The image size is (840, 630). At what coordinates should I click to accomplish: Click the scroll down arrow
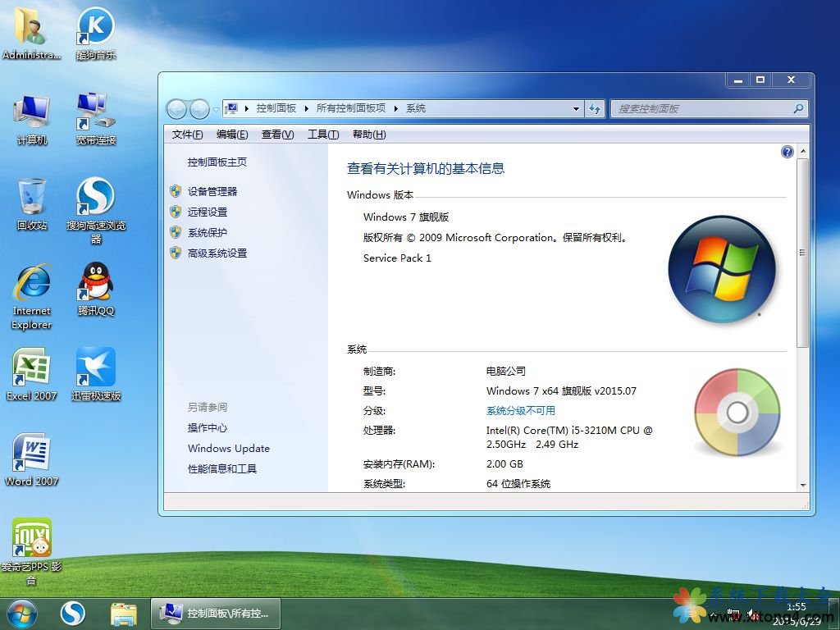[802, 485]
